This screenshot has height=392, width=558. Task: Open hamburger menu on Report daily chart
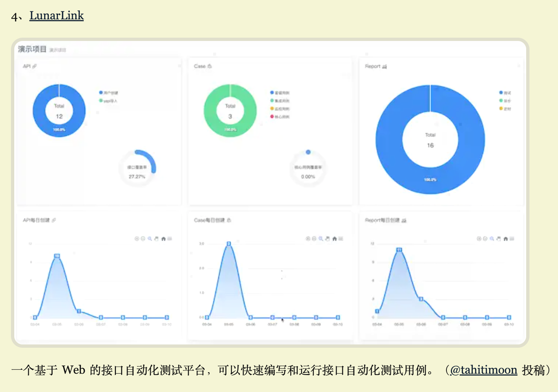512,239
